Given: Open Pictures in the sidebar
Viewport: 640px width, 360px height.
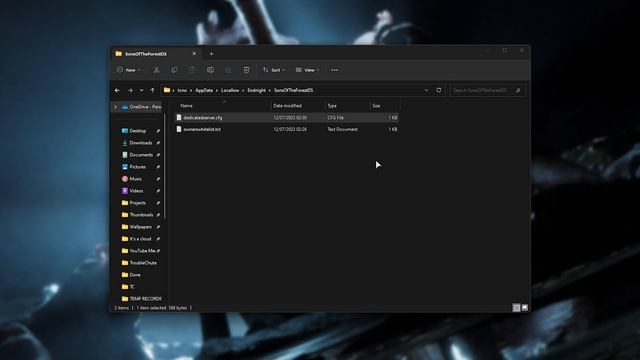Looking at the screenshot, I should 137,167.
